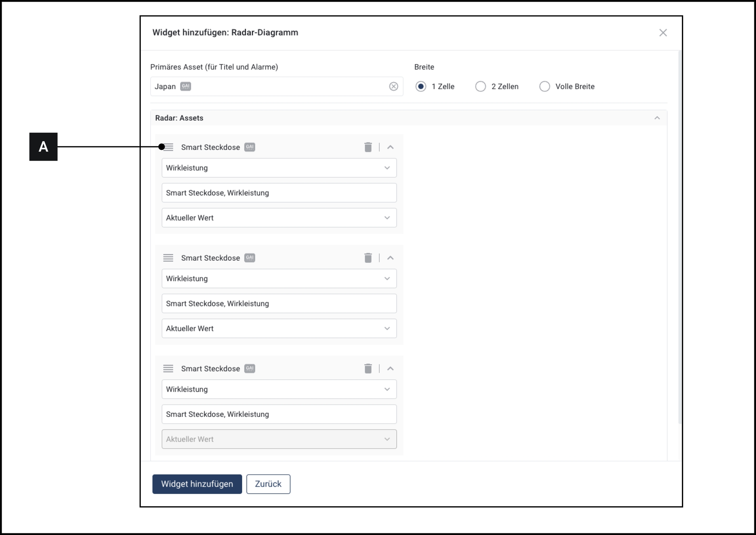Click drag handle of third Smart Steckdose

[x=168, y=369]
